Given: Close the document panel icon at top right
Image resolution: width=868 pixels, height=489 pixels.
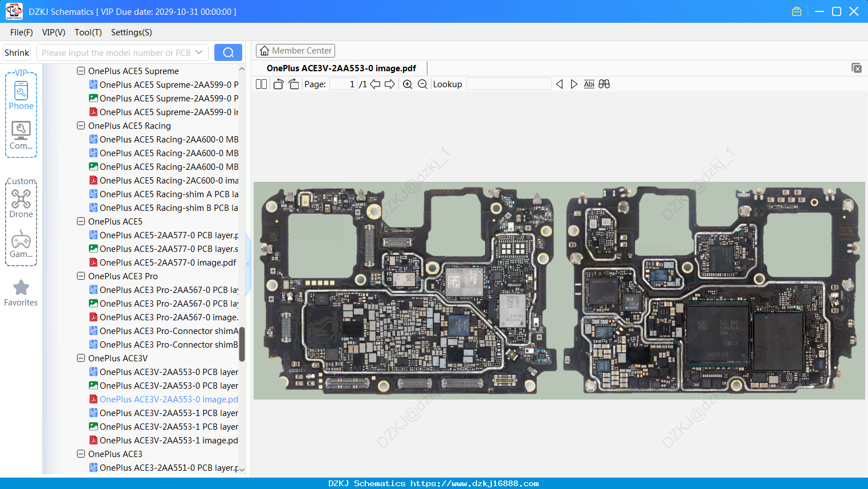Looking at the screenshot, I should tap(856, 68).
